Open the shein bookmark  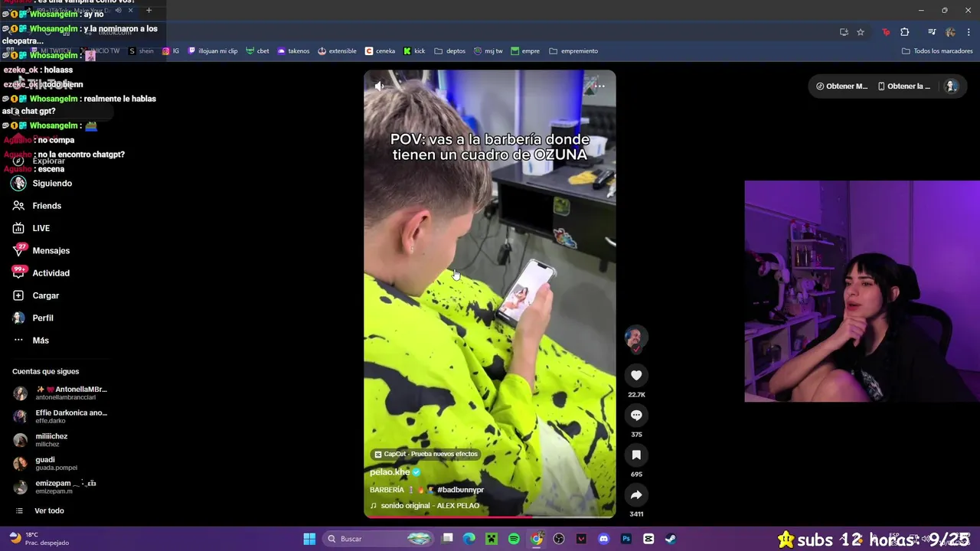pyautogui.click(x=141, y=51)
